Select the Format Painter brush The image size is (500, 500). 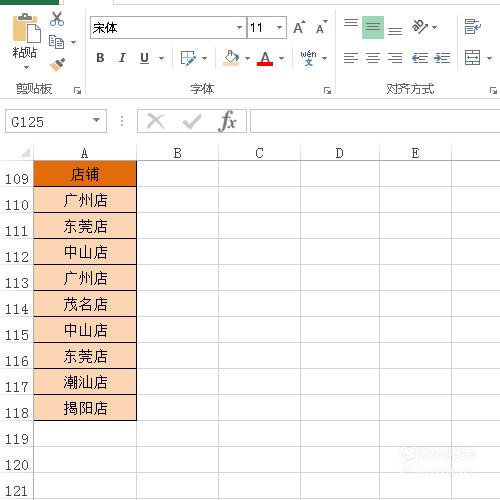[x=57, y=65]
